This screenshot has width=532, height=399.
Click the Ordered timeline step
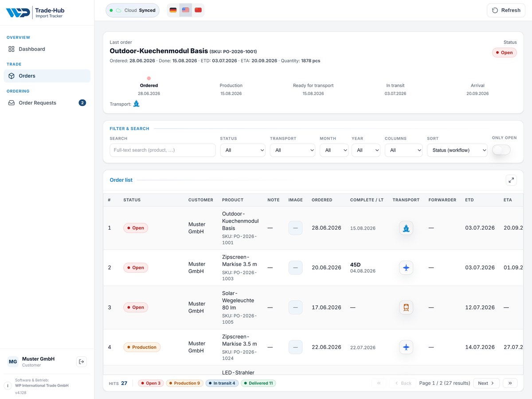(x=149, y=86)
